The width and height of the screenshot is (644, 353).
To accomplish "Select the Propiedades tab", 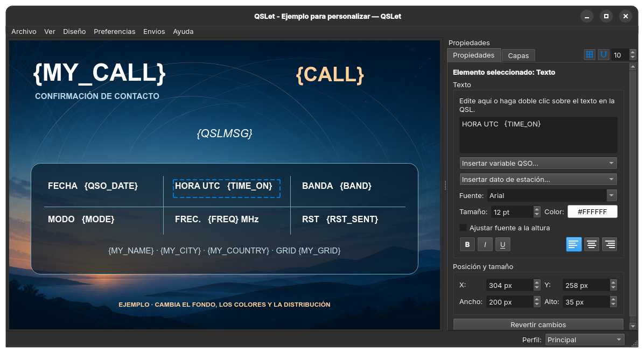I will (x=473, y=55).
